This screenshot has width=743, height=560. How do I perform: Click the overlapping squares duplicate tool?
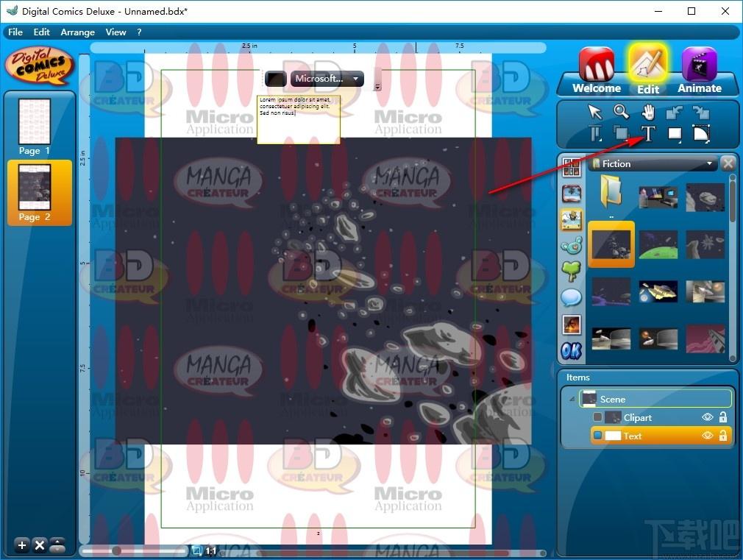[x=621, y=134]
